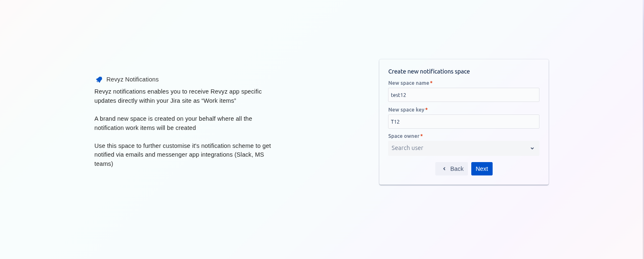Viewport: 644px width, 259px height.
Task: Click into the New space key field
Action: [x=463, y=122]
